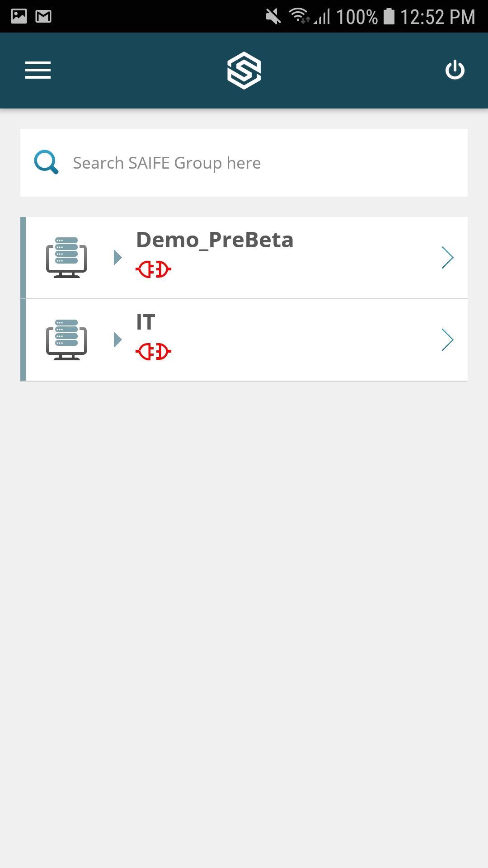
Task: Expand the Demo_PreBeta group triangle
Action: pyautogui.click(x=117, y=257)
